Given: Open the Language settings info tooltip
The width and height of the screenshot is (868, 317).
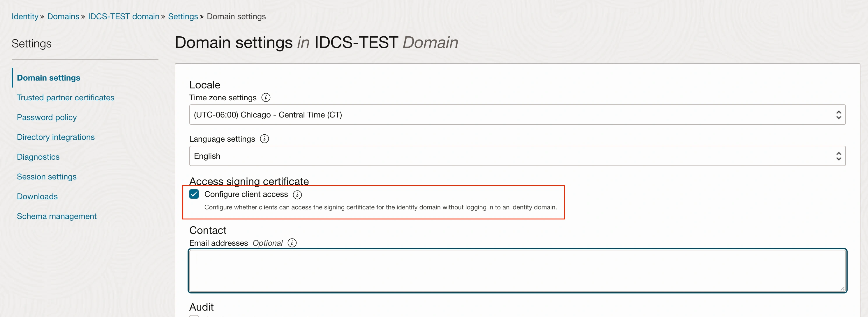Looking at the screenshot, I should pyautogui.click(x=264, y=138).
